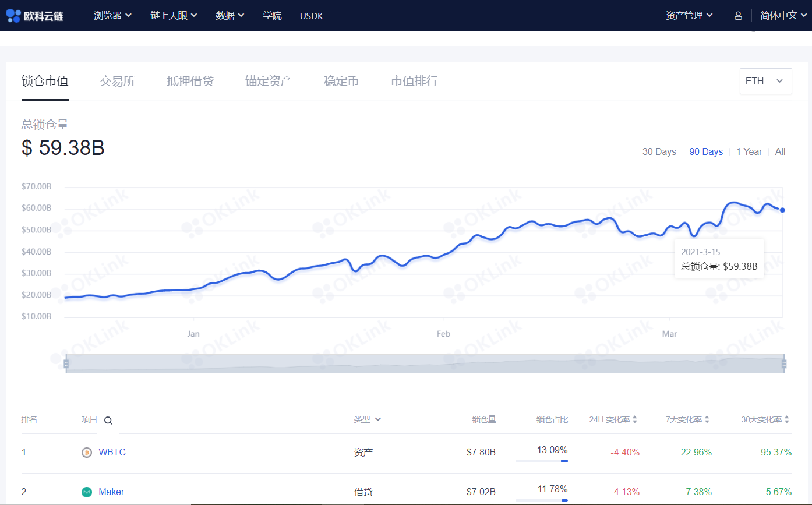
Task: Switch chart range to 1 Year
Action: (749, 151)
